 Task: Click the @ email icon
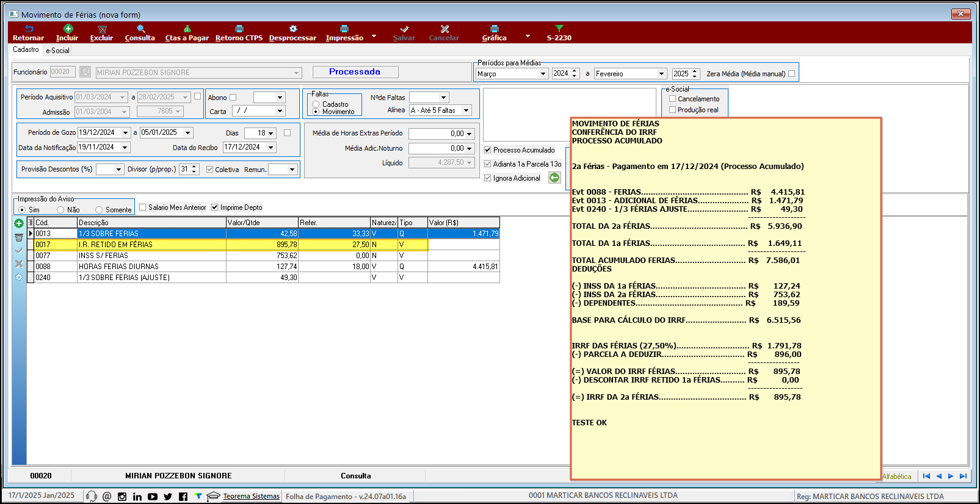(x=107, y=496)
